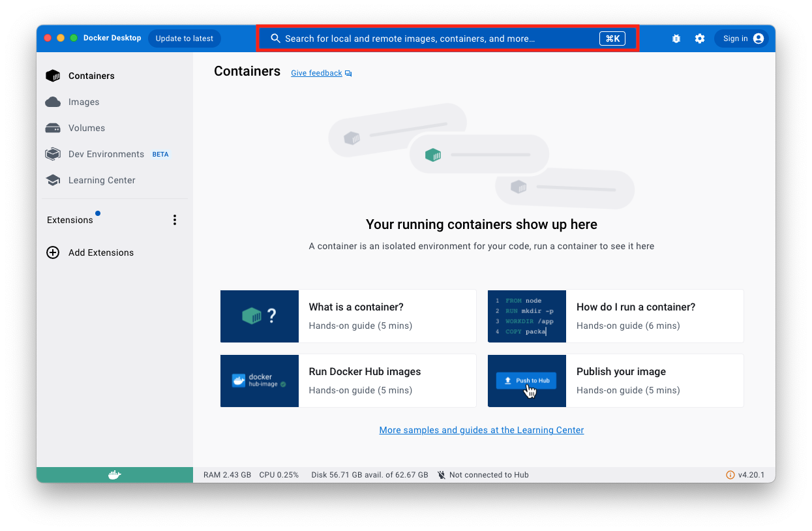
Task: Click the Dev Environments box icon
Action: tap(53, 154)
